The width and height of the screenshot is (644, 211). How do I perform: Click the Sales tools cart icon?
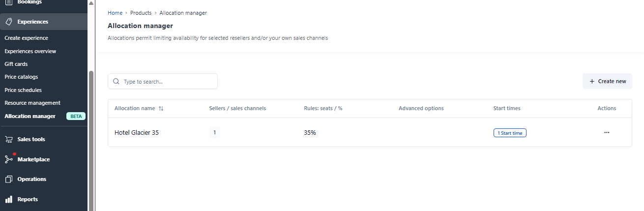pyautogui.click(x=8, y=139)
